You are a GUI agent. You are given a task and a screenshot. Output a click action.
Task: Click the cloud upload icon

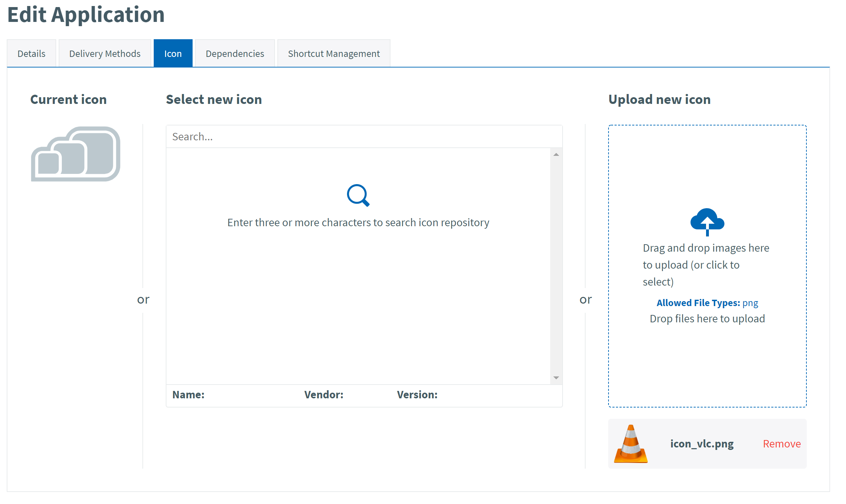coord(707,222)
